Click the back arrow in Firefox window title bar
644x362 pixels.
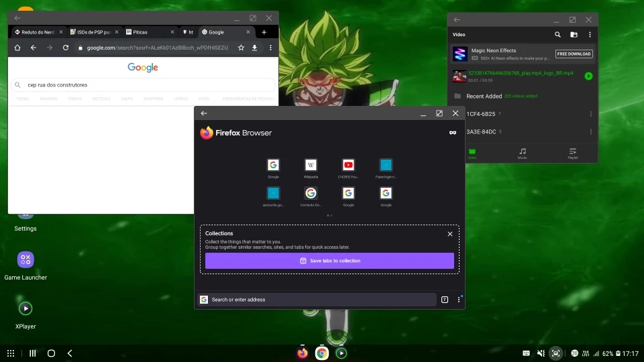[204, 113]
